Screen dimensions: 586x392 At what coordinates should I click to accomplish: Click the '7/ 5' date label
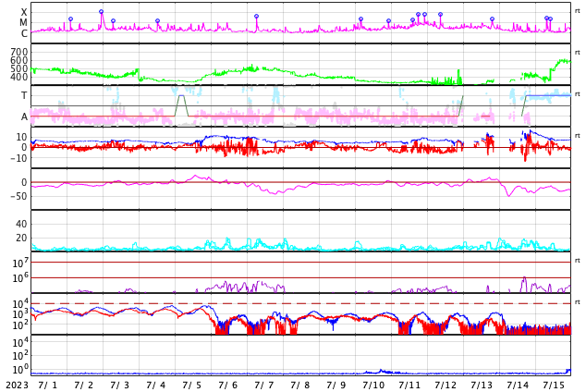(192, 386)
